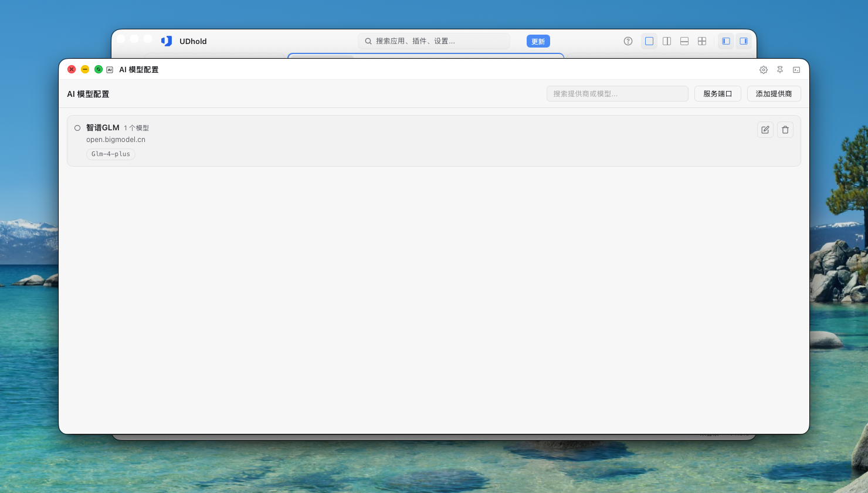Click the edit icon for 智谱GLM provider
The image size is (868, 493).
point(765,130)
